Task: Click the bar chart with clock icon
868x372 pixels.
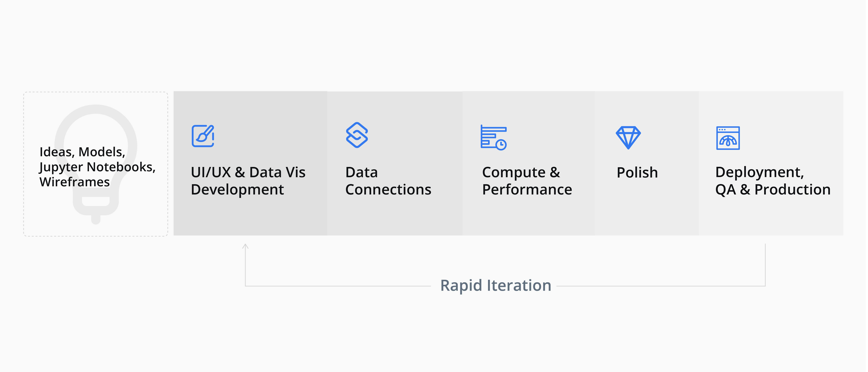Action: pos(494,137)
